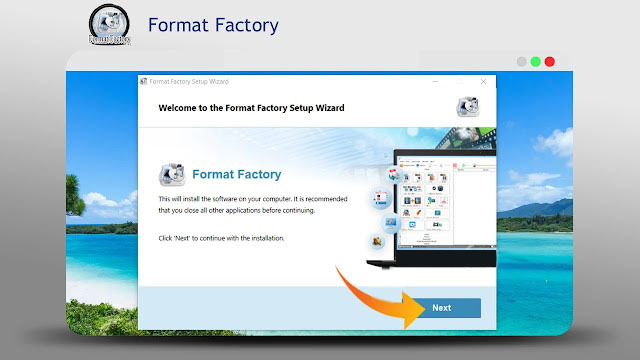640x360 pixels.
Task: Click the blue 'Format Factory' product name text
Action: click(x=237, y=174)
